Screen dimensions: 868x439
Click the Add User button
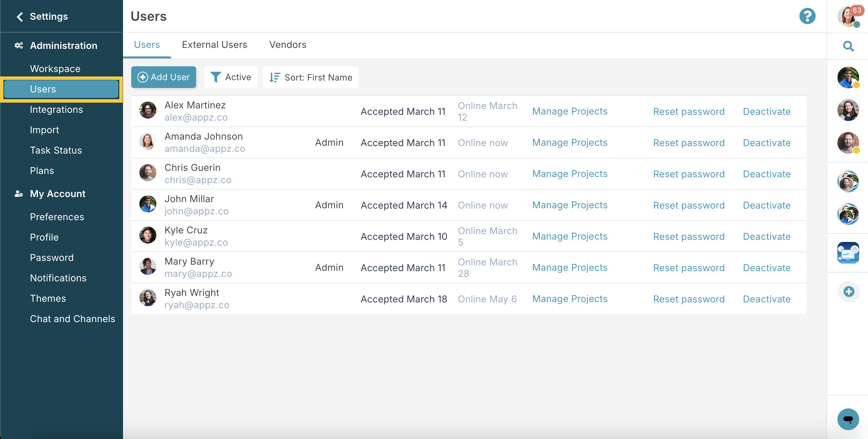coord(163,77)
